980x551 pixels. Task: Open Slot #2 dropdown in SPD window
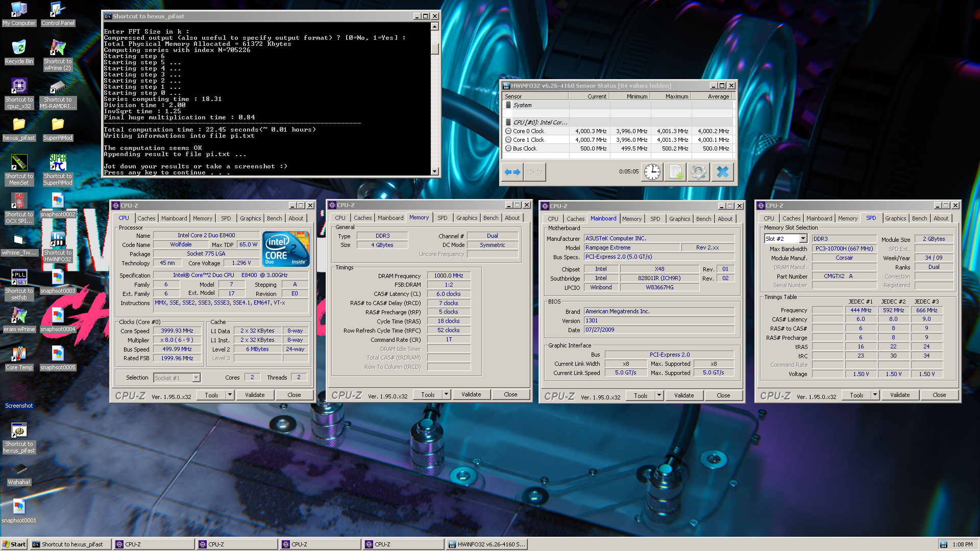[803, 239]
